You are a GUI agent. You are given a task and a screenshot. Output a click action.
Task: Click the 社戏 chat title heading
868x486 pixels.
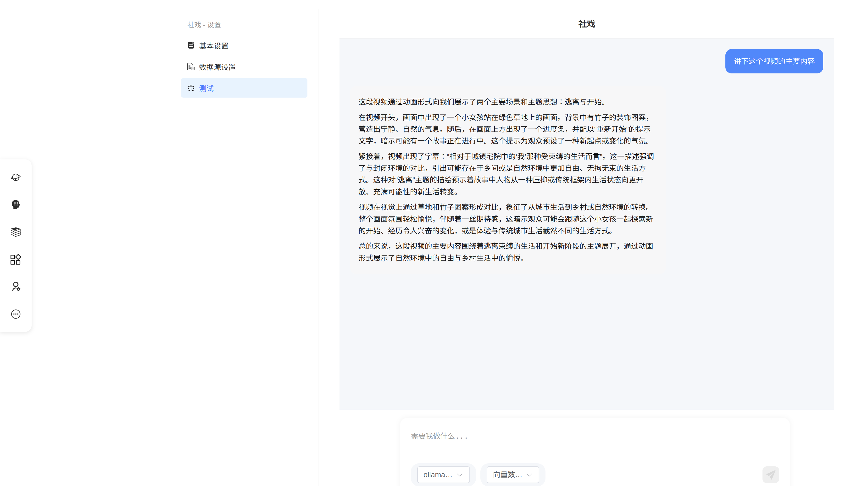(x=586, y=24)
